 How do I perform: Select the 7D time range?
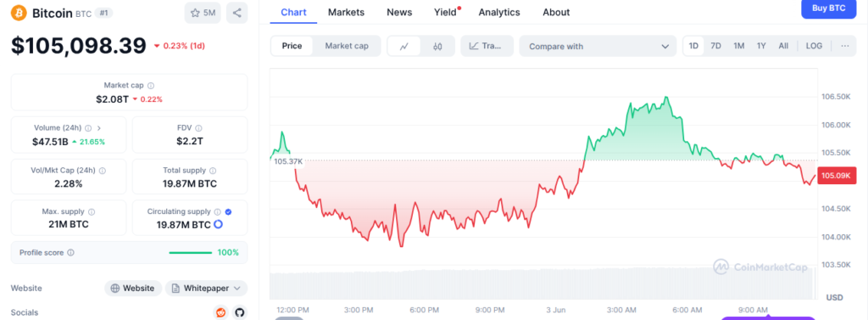(x=715, y=46)
